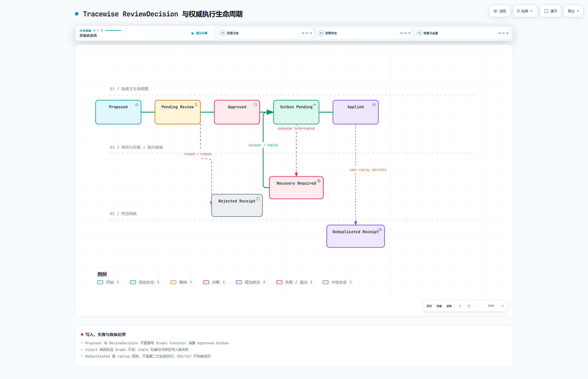Click the play icon on Proposed node
Image resolution: width=588 pixels, height=379 pixels.
[x=137, y=105]
